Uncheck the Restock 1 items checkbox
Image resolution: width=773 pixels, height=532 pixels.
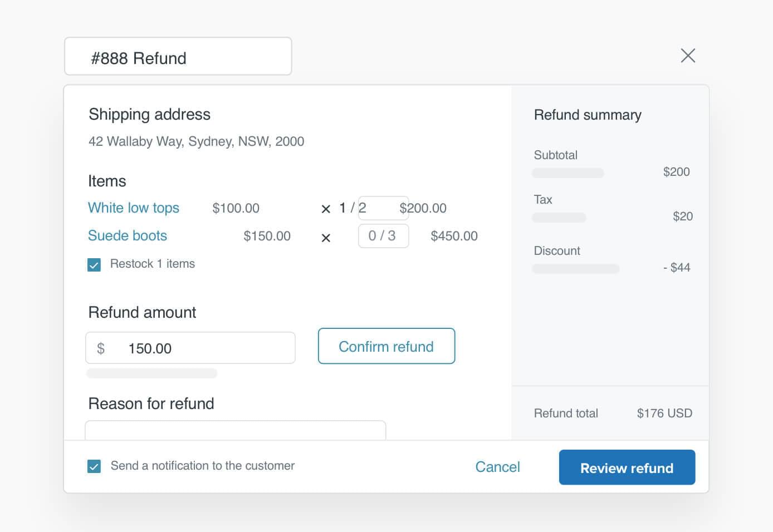94,264
